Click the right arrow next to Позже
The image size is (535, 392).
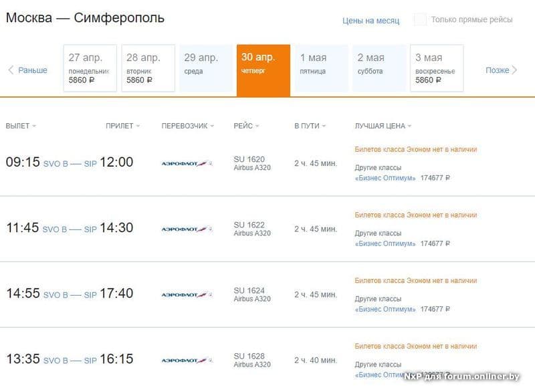point(514,70)
